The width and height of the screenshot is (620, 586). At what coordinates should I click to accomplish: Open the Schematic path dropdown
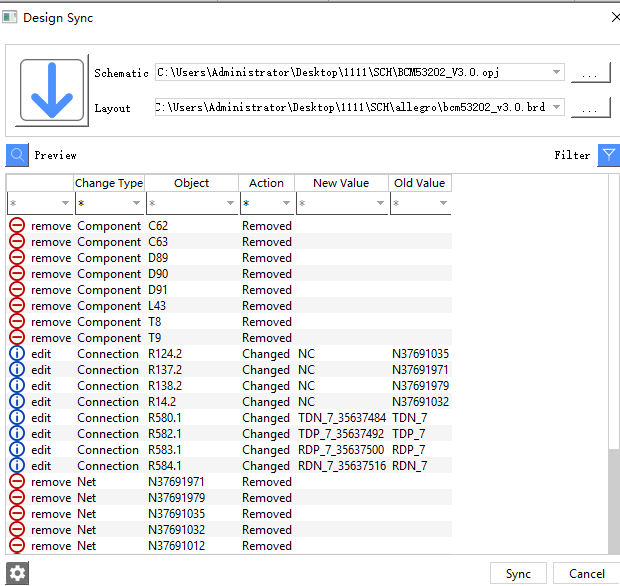click(x=556, y=72)
